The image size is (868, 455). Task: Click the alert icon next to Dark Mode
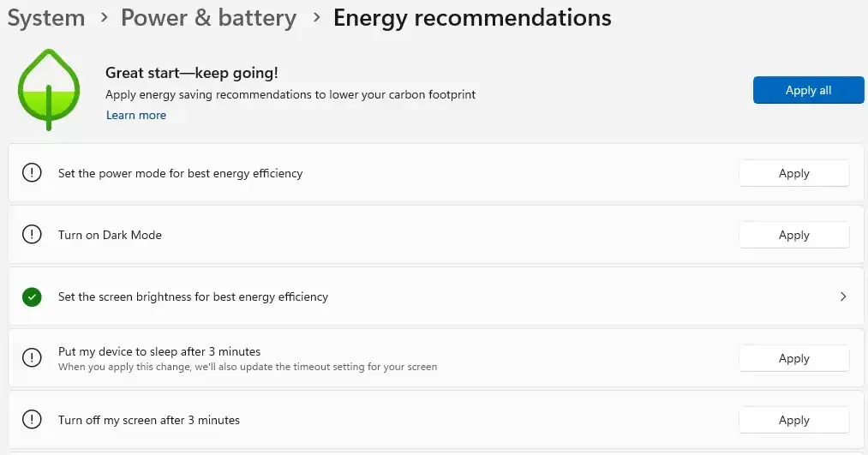(x=32, y=235)
